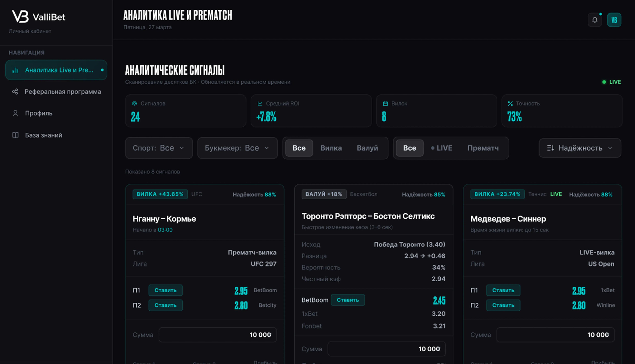Screen dimensions: 635x364
Task: Click the Сигналов stat card icon
Action: click(x=135, y=103)
